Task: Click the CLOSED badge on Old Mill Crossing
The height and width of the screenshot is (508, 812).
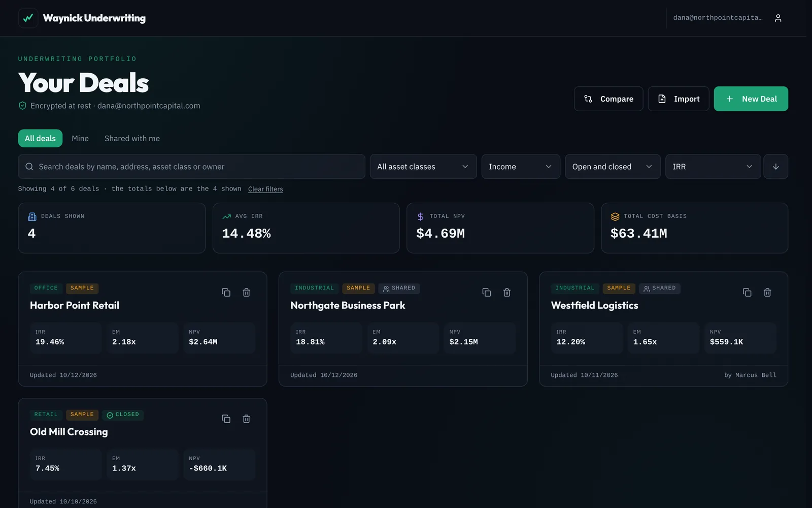Action: 123,415
